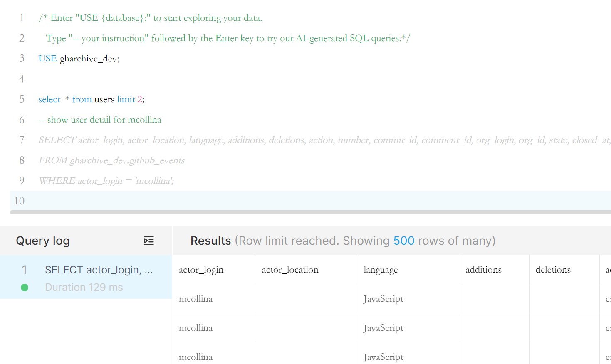
Task: Click the language column header
Action: click(381, 270)
